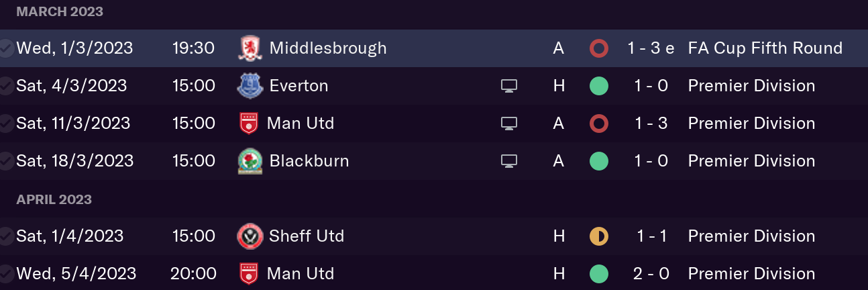Toggle the checkmark beside Wed, 1/3/2023
868x290 pixels.
(6, 48)
